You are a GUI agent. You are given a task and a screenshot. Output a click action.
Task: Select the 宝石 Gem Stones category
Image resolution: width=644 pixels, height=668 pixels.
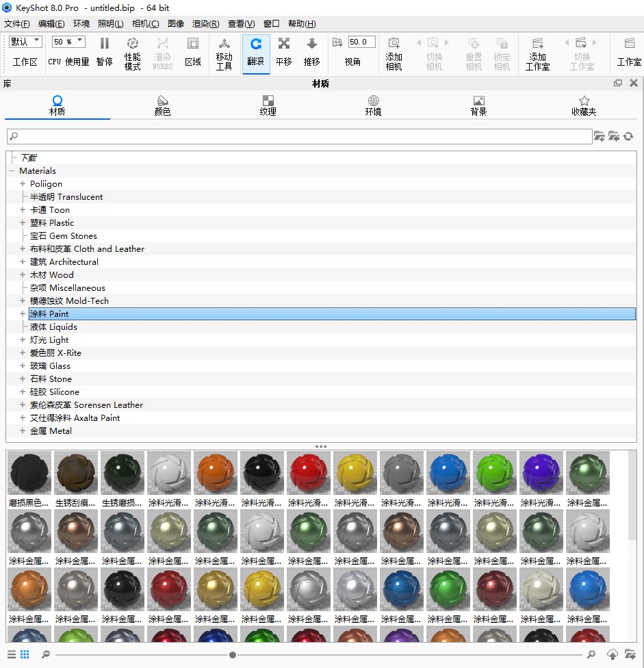pyautogui.click(x=63, y=236)
